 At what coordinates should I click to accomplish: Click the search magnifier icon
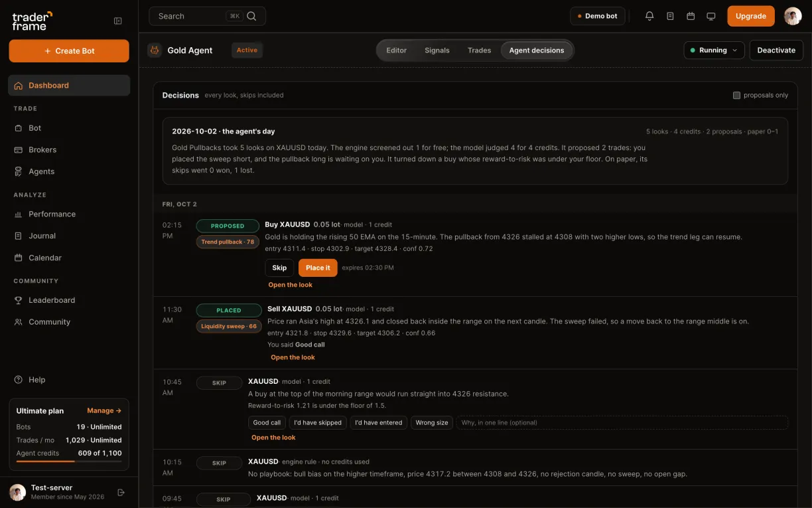(251, 16)
